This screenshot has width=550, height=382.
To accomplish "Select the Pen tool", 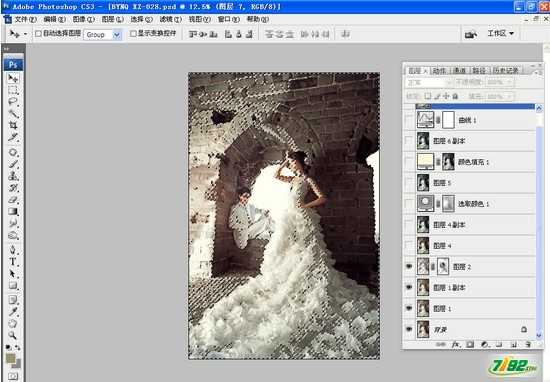I will click(13, 250).
